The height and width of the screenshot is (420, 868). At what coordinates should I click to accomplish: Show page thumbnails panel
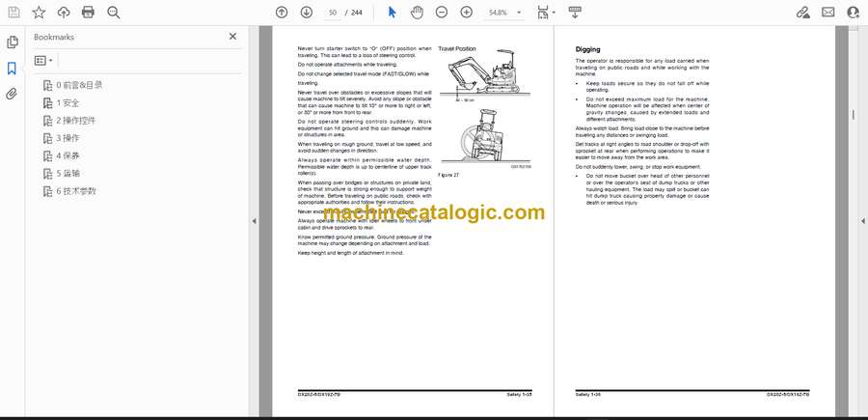click(13, 42)
